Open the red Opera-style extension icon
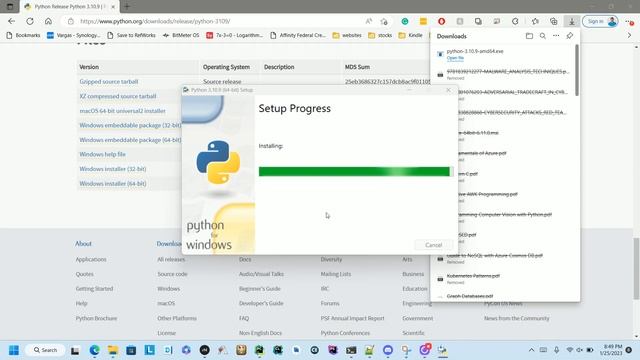This screenshot has height=360, width=640. [441, 21]
